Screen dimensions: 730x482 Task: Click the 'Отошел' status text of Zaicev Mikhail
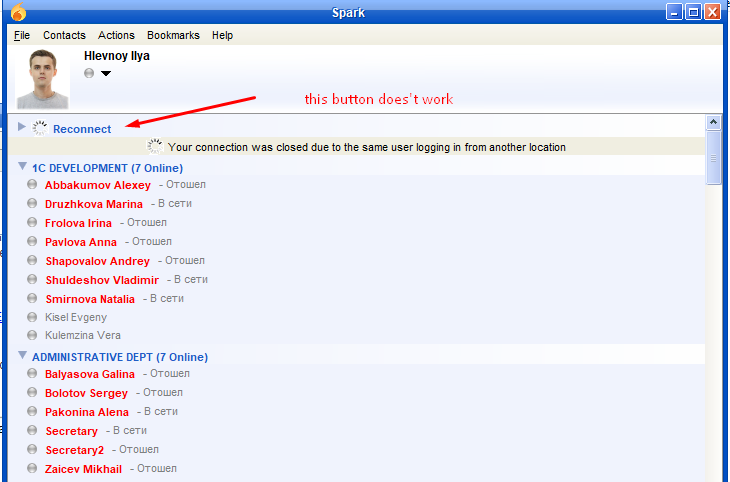coord(157,468)
